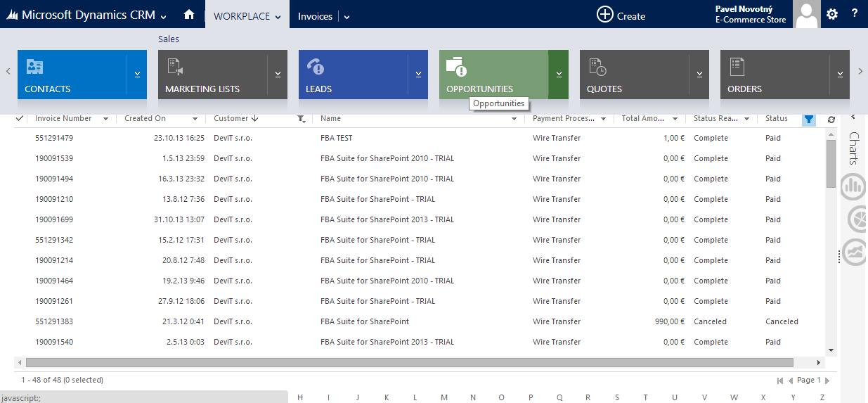Go to the next page arrow
Image resolution: width=868 pixels, height=403 pixels.
827,380
